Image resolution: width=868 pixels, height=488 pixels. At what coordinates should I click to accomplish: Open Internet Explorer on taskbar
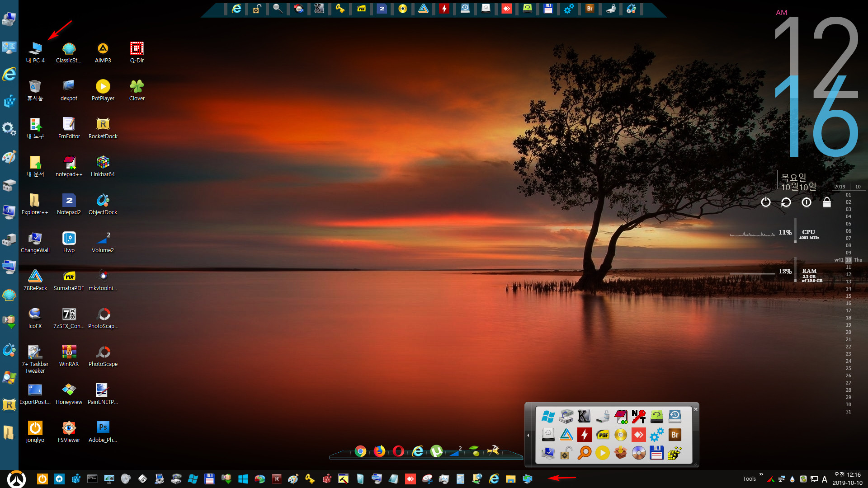click(x=494, y=479)
